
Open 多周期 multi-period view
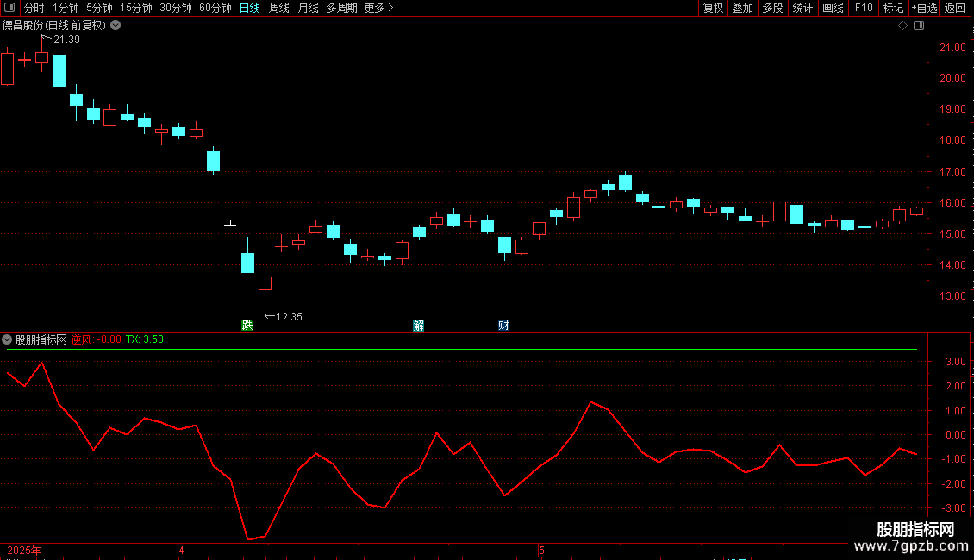pyautogui.click(x=341, y=8)
